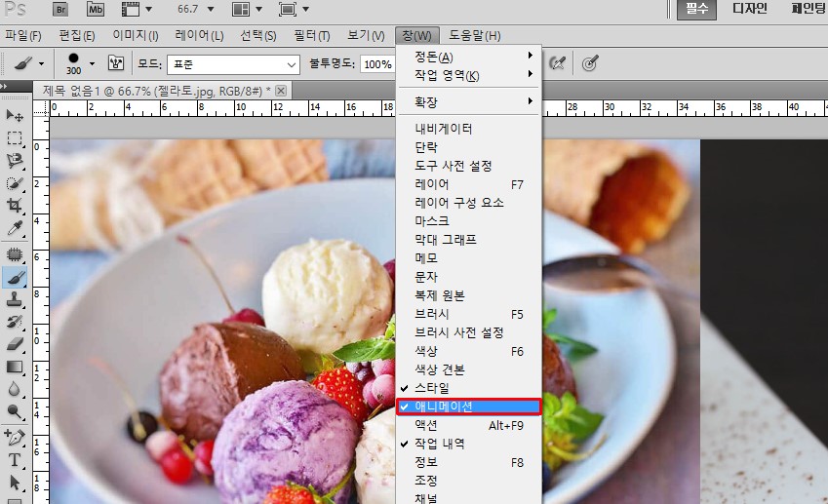Viewport: 828px width, 504px height.
Task: Click the 불투명도 100% opacity field
Action: [378, 64]
